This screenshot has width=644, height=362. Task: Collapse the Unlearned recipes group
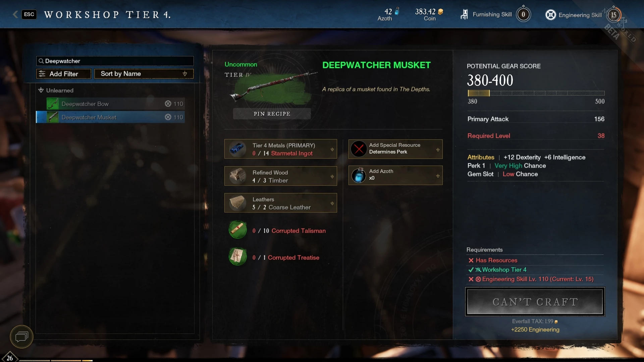pyautogui.click(x=41, y=90)
